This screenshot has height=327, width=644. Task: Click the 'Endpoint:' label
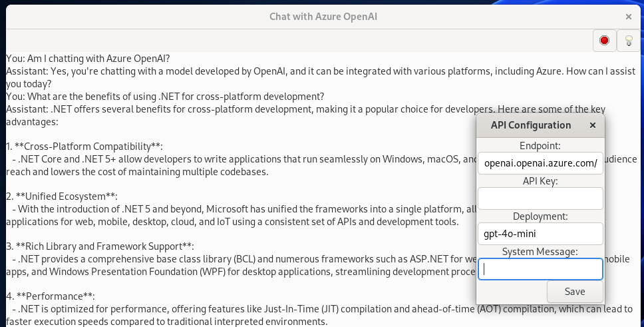point(540,146)
